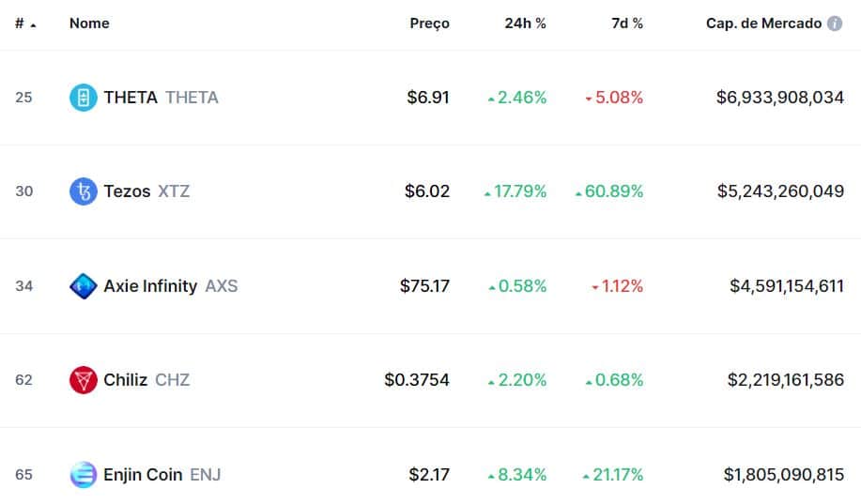Screen dimensions: 861x504
Task: Sort the table by Nome column
Action: tap(89, 23)
